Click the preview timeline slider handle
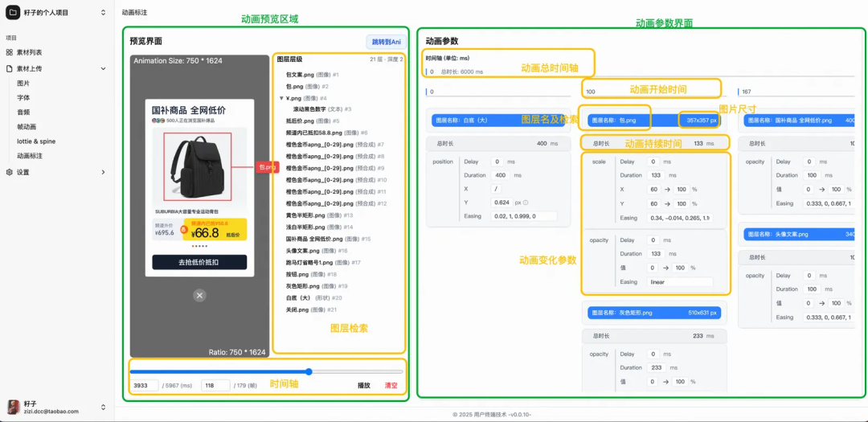This screenshot has height=422, width=868. click(x=309, y=371)
